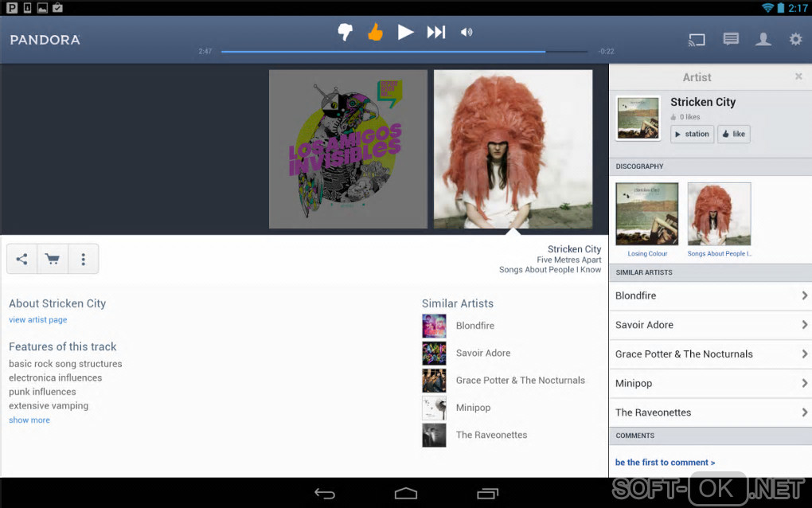
Task: Buy the track with cart icon
Action: click(53, 259)
